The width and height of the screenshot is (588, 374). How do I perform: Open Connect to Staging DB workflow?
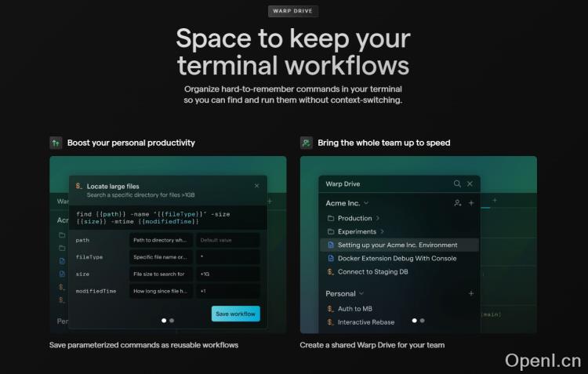[372, 271]
